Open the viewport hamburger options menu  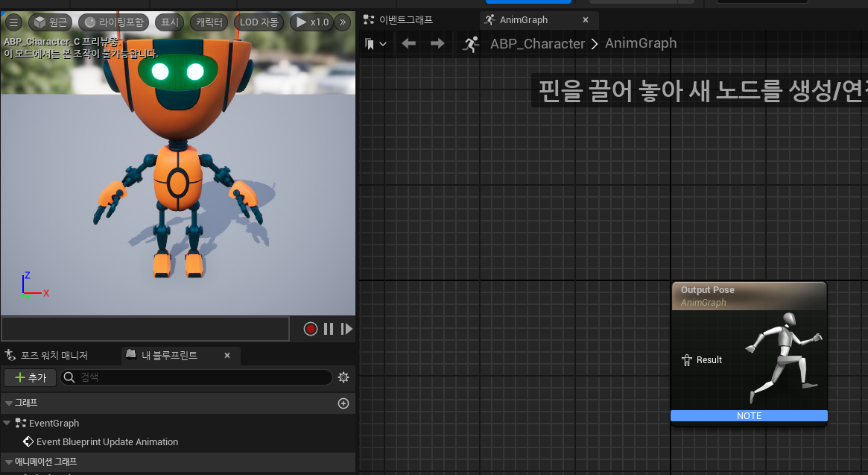pyautogui.click(x=14, y=22)
